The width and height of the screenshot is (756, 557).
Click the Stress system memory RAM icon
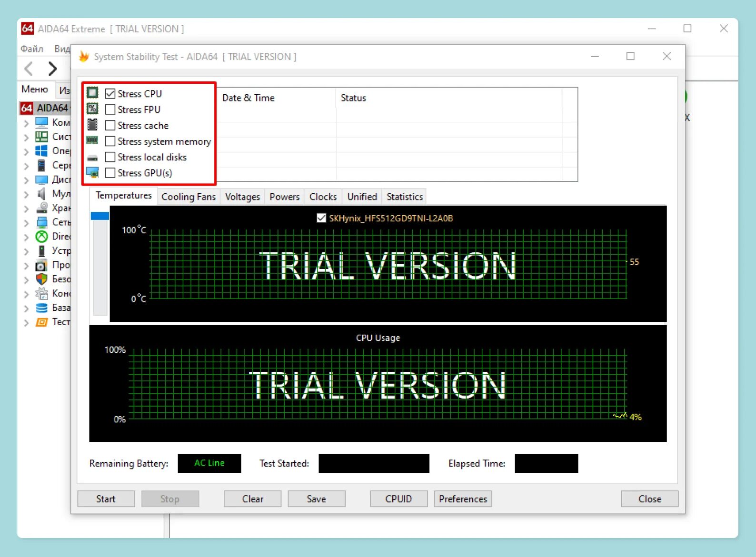pyautogui.click(x=92, y=140)
